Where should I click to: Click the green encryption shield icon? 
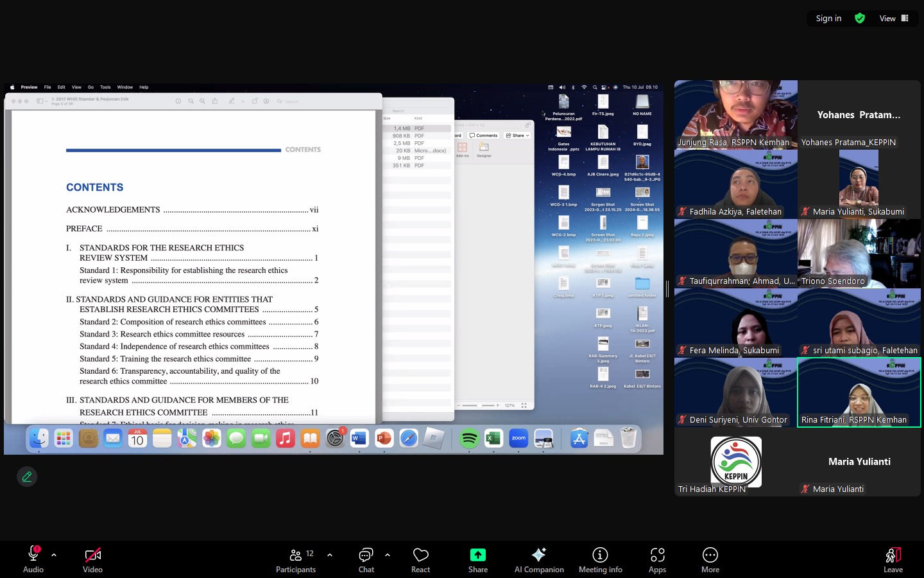[x=860, y=19]
